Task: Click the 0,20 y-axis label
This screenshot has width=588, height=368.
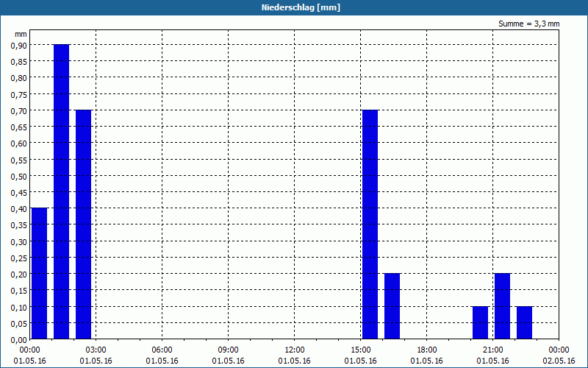Action: (x=19, y=275)
